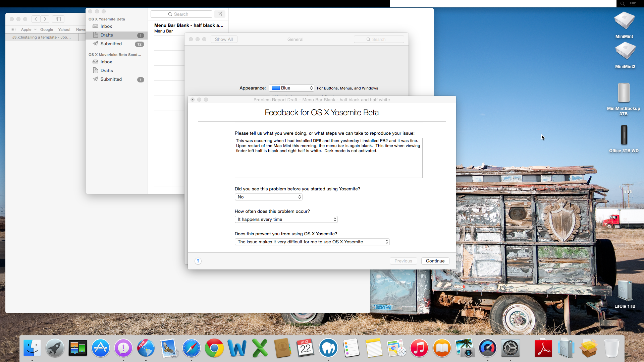The width and height of the screenshot is (644, 362).
Task: Select Yosemite Beta Drafts folder
Action: point(116,35)
